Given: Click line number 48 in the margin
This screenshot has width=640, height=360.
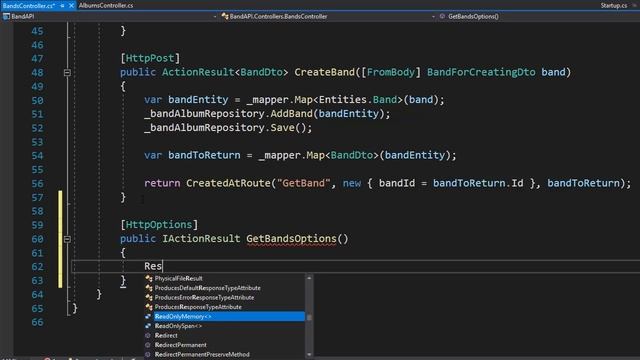Looking at the screenshot, I should coord(37,72).
